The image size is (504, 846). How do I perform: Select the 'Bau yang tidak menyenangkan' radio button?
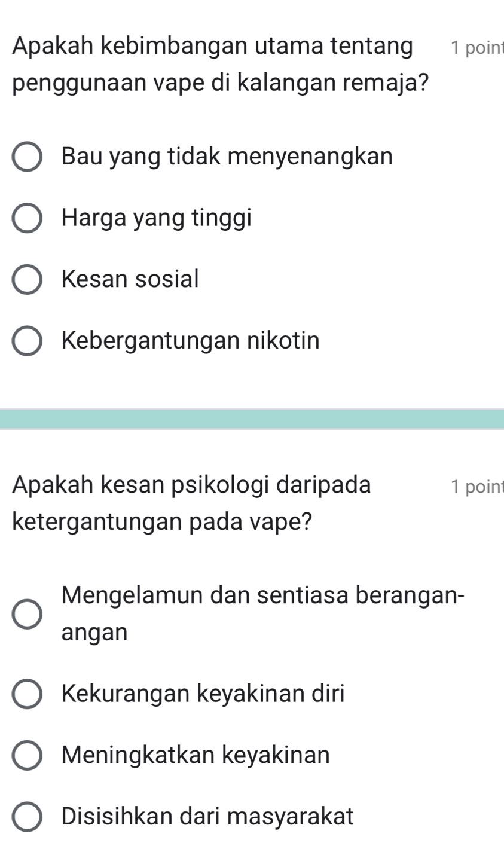tap(28, 158)
